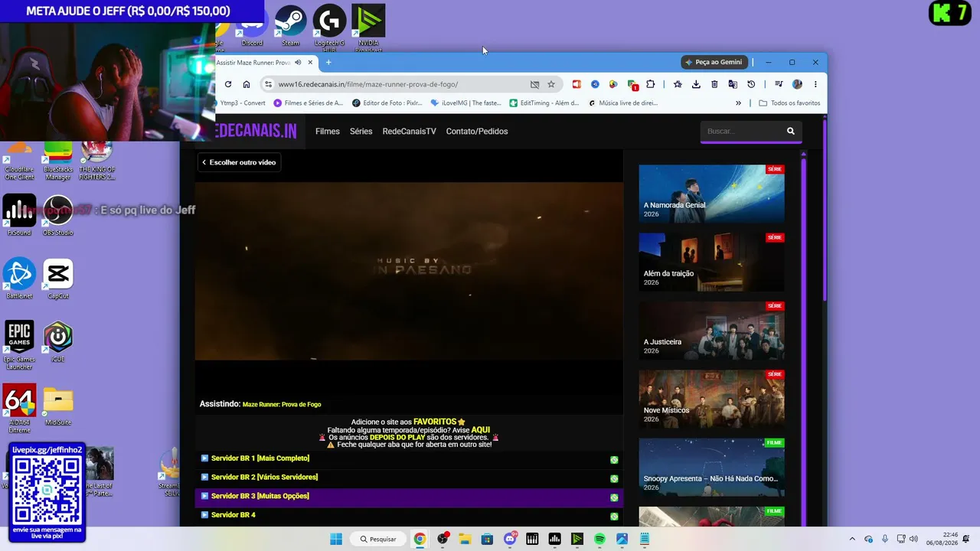Open the Logitech G HUB desktop shortcut
Viewport: 980px width, 551px height.
click(x=329, y=28)
